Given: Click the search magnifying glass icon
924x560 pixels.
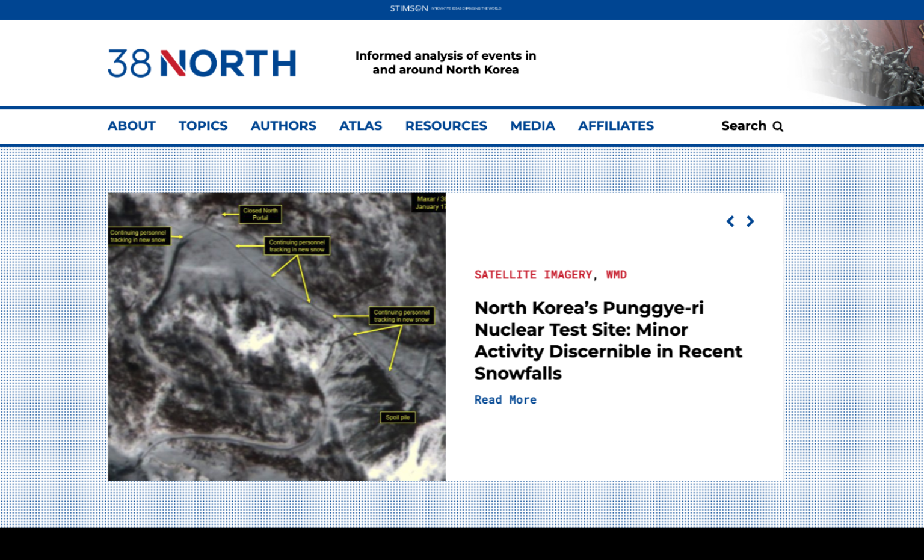Looking at the screenshot, I should [x=778, y=126].
